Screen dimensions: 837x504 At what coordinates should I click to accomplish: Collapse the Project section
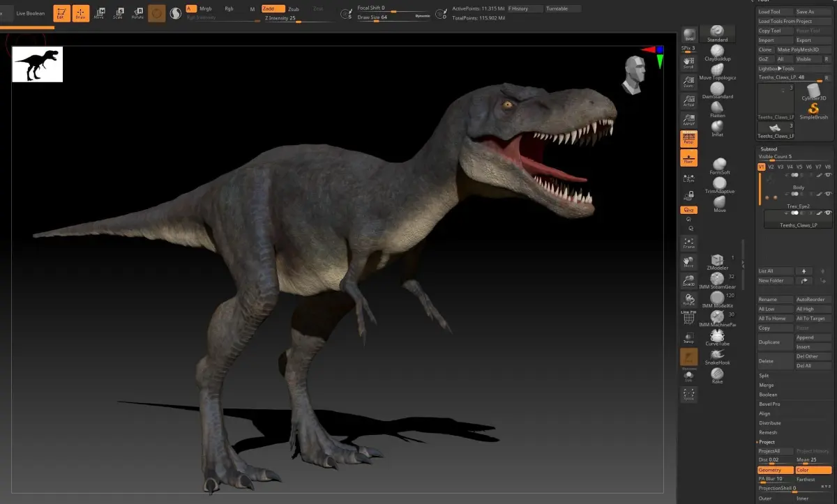tap(767, 442)
